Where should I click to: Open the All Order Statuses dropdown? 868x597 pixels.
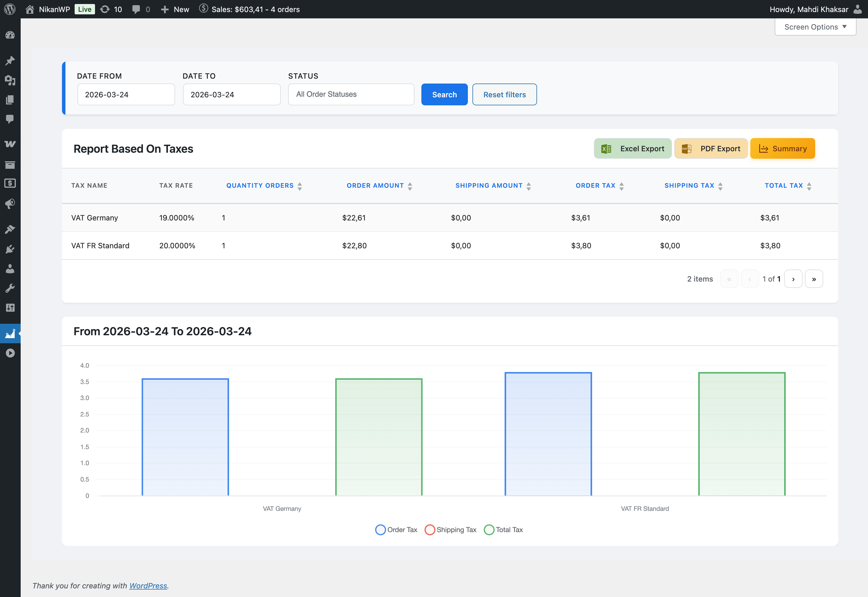pos(351,94)
